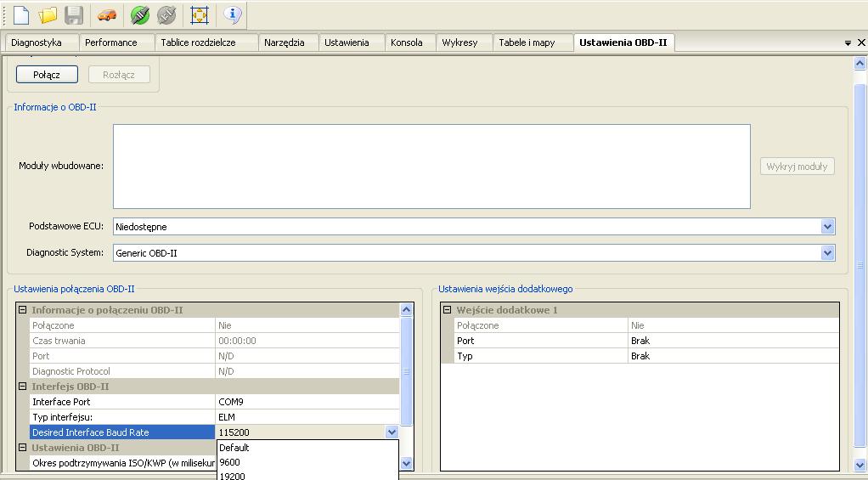868x480 pixels.
Task: Click inside the Moduły wbudowane text area
Action: (431, 167)
